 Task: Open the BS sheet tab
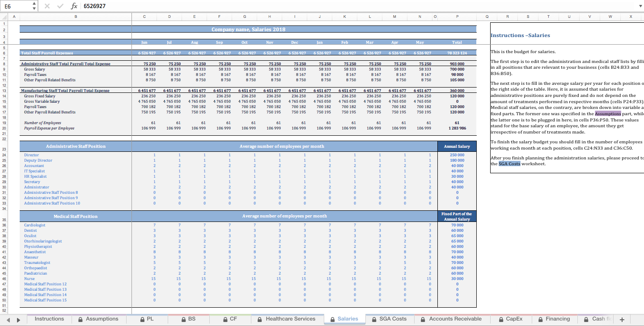pyautogui.click(x=188, y=319)
